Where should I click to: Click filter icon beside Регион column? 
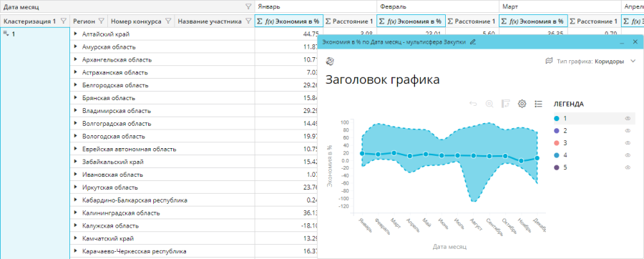pos(101,21)
